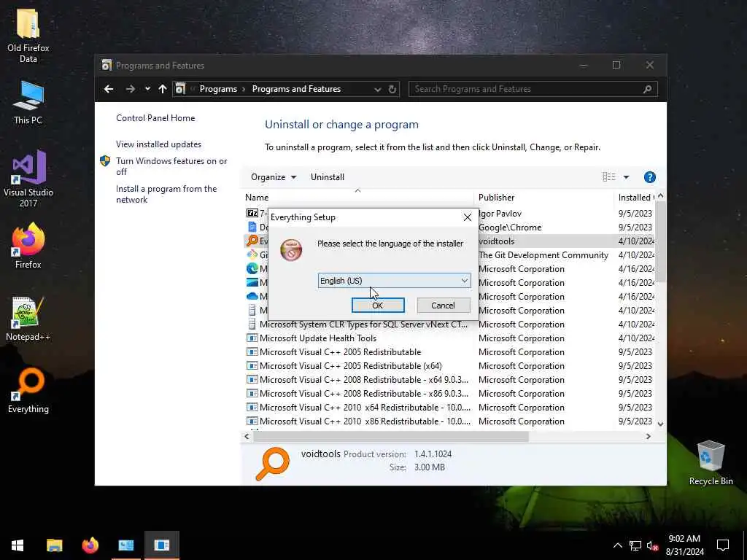Screen dimensions: 747x560
Task: Select Microsoft Visual C++ 2008 Redistributable x64
Action: pyautogui.click(x=364, y=379)
